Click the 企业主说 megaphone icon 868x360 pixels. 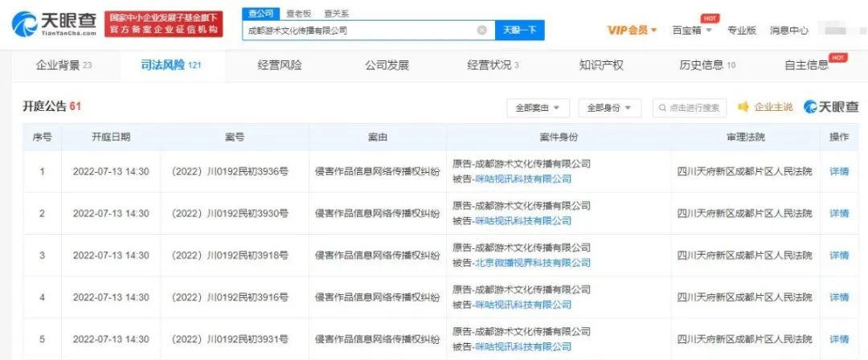point(743,107)
